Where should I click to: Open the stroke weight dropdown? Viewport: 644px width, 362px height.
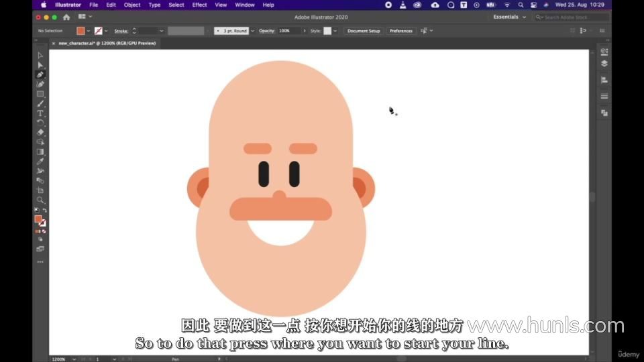(162, 31)
